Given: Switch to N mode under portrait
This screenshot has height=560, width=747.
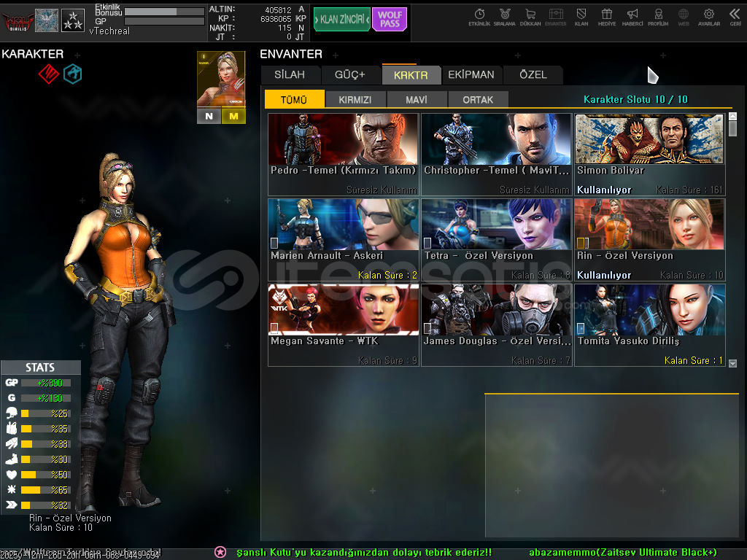Looking at the screenshot, I should pyautogui.click(x=209, y=116).
